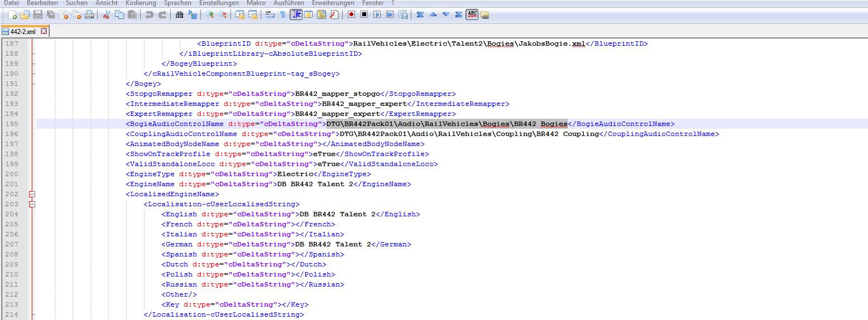Click the last toolbar icon after ABC
The image size is (868, 320).
click(x=485, y=14)
